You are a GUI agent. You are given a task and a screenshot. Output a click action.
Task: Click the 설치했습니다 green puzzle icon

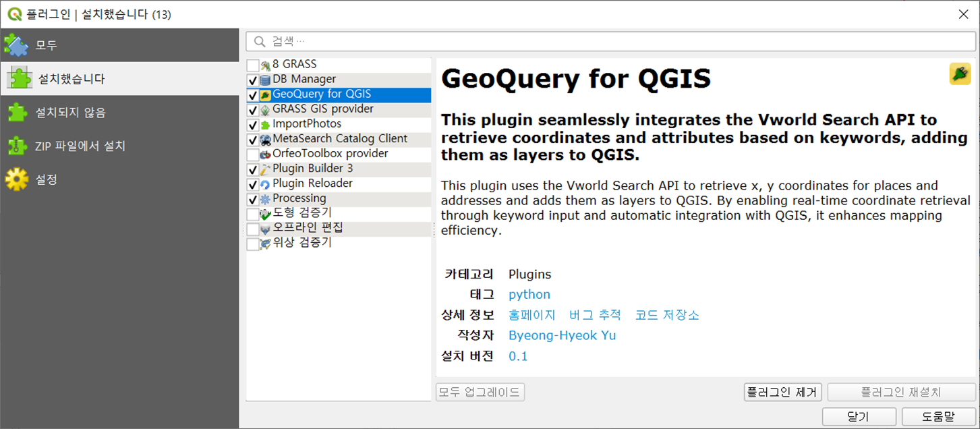click(20, 79)
